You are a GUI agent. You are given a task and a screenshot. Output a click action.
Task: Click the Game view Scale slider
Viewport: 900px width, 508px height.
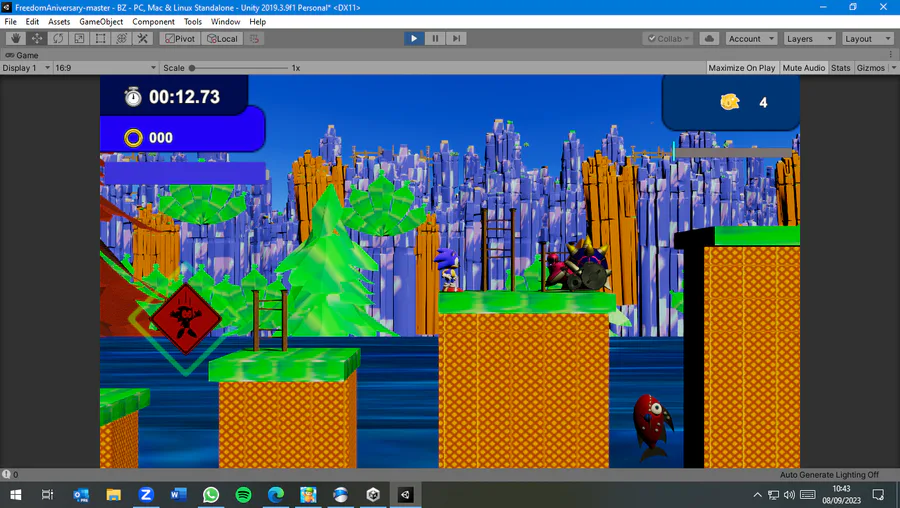[x=239, y=68]
